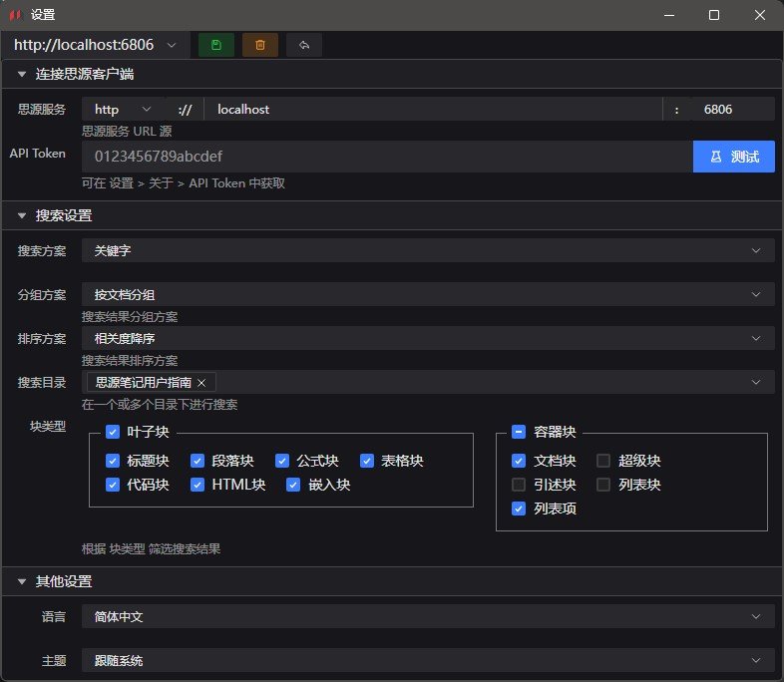Enable the 超级块 checkbox
Screen dimensions: 784x682
[603, 461]
